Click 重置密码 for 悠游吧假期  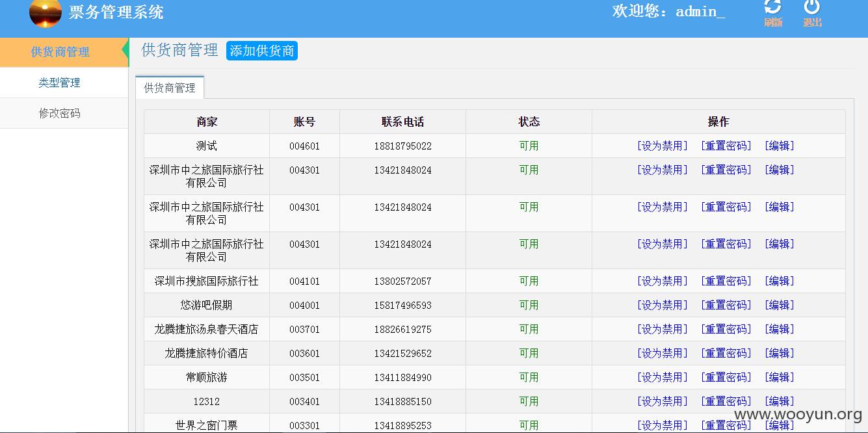[726, 305]
